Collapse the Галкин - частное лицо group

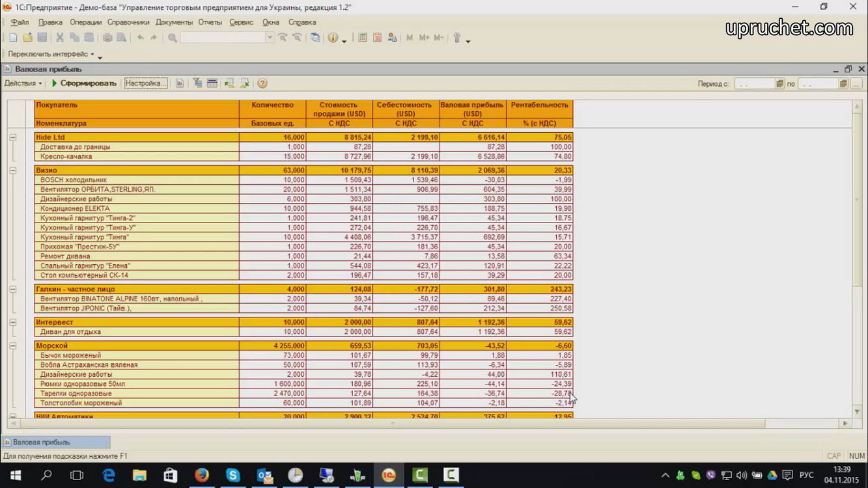pos(12,289)
